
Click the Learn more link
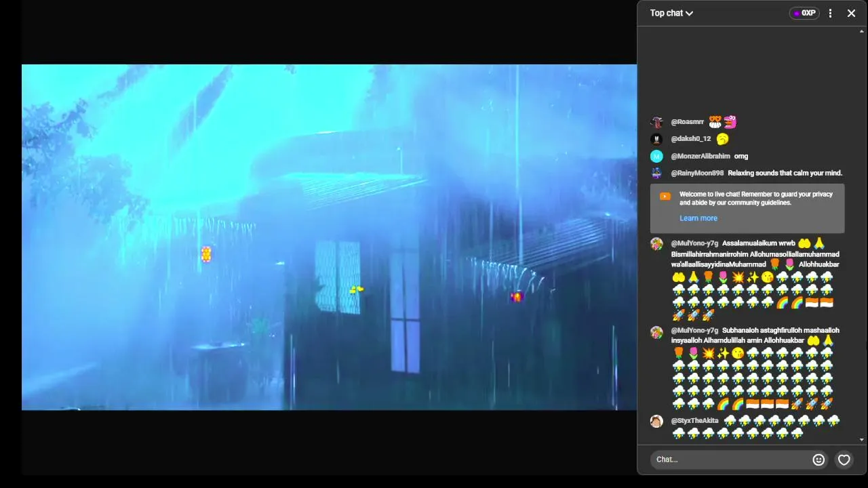698,218
